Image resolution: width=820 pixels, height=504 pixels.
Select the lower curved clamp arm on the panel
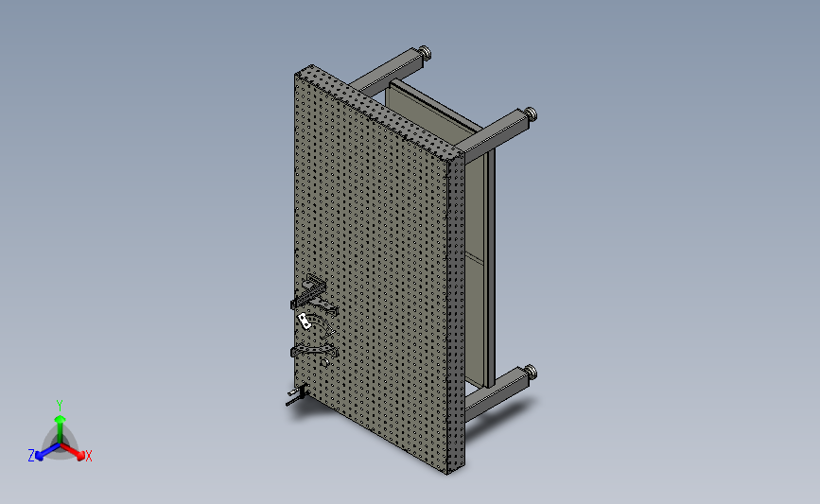point(314,351)
